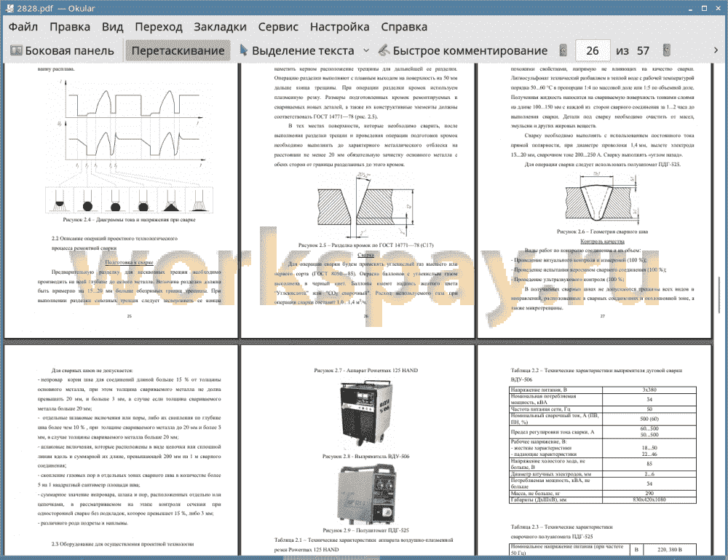Click the title 'Таблица 2.3 – Технические характеристики'

(561, 527)
